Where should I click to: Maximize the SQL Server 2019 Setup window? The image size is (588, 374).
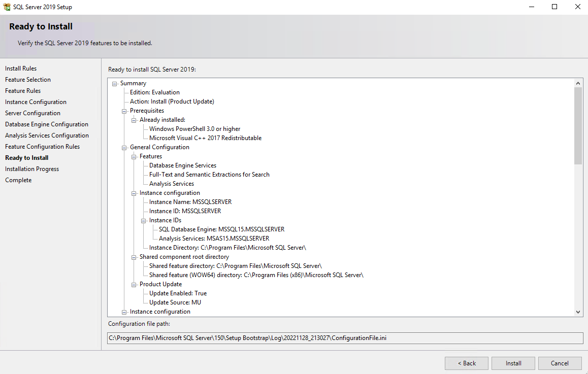(x=554, y=7)
